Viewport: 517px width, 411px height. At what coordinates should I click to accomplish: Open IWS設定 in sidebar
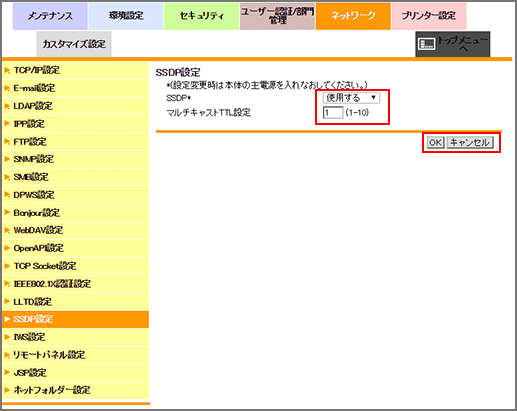pyautogui.click(x=75, y=337)
